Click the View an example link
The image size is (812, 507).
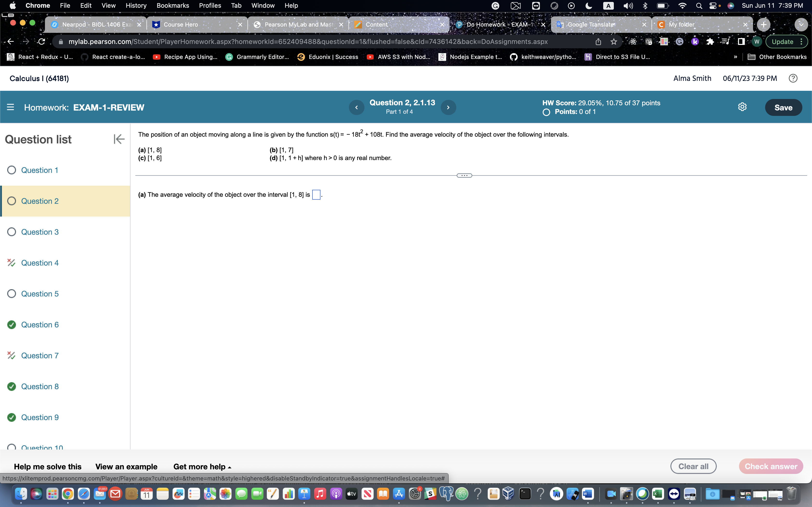(126, 466)
